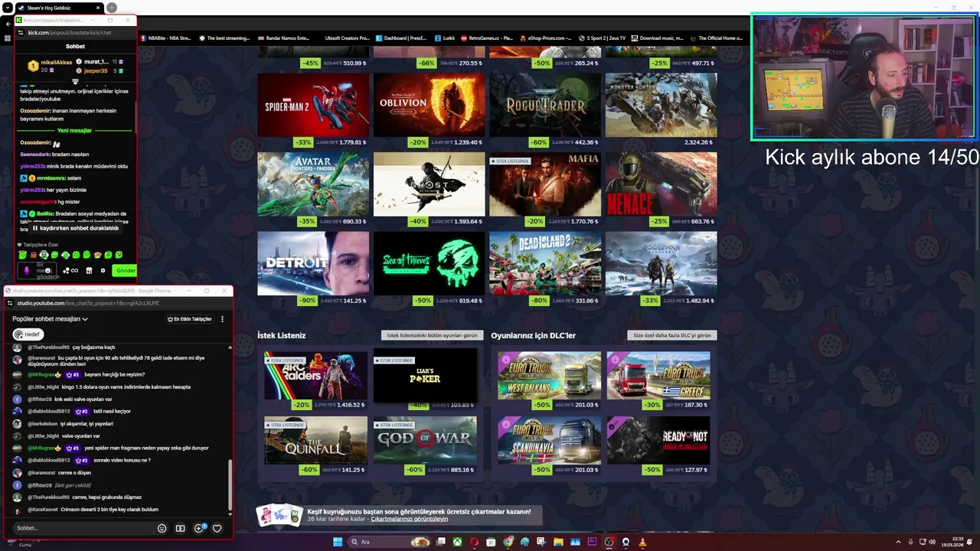980x551 pixels.
Task: Click the add/poll plus icon in YouTube chat
Action: 199,528
